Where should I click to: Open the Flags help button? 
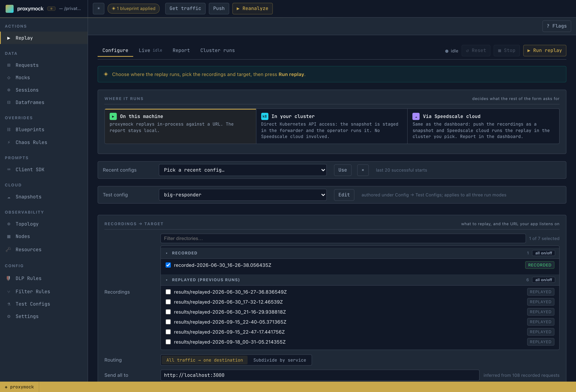tap(556, 26)
